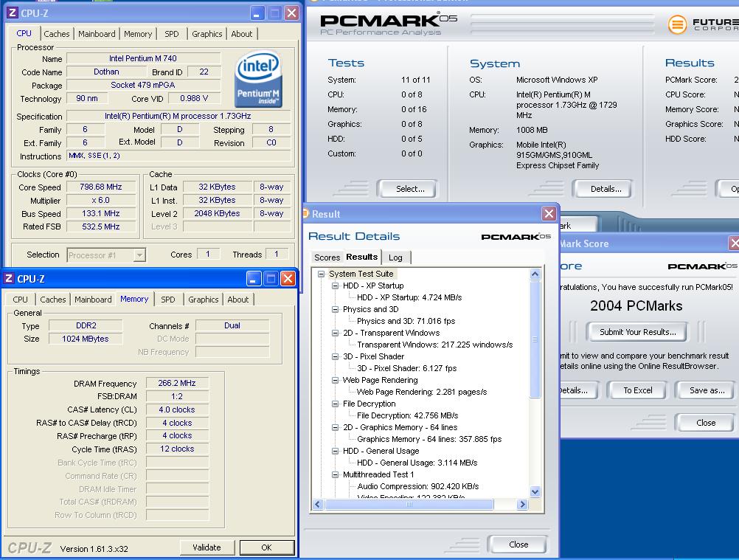
Task: Select Web Page Rendering: 2.281 pages/s row
Action: click(422, 392)
